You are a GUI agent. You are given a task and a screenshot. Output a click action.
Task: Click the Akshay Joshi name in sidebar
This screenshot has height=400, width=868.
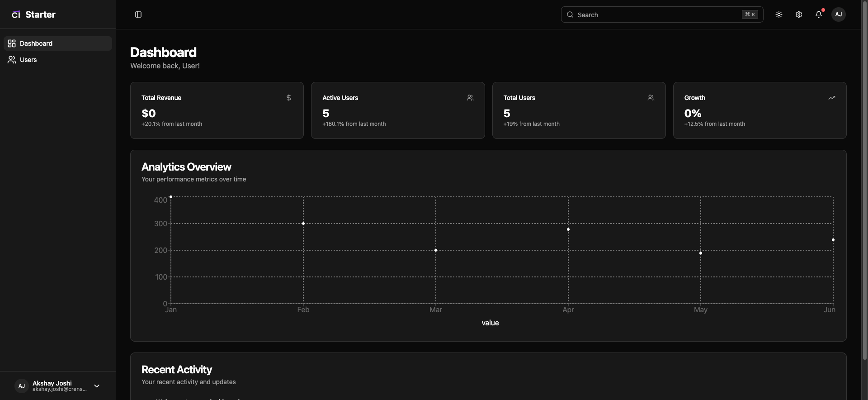(52, 383)
